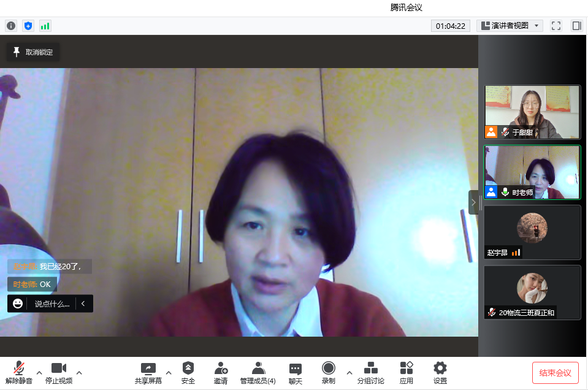Toggle the side panel layout icon
The width and height of the screenshot is (588, 390).
tap(576, 26)
